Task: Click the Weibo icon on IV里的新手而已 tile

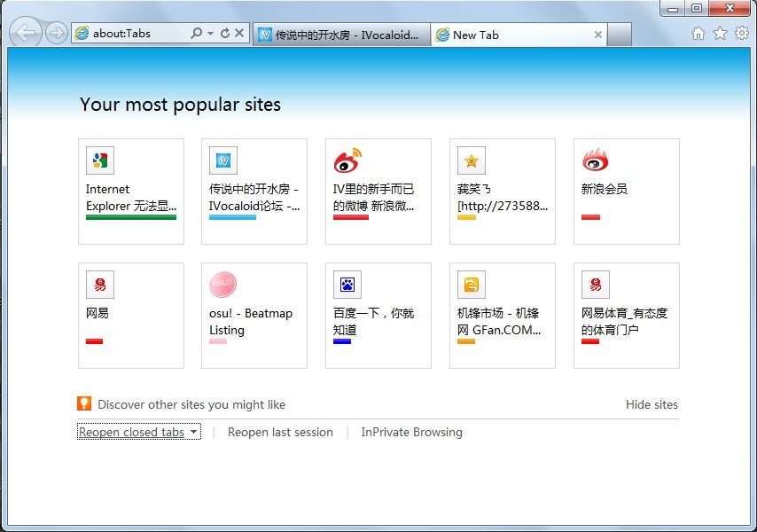Action: [347, 160]
